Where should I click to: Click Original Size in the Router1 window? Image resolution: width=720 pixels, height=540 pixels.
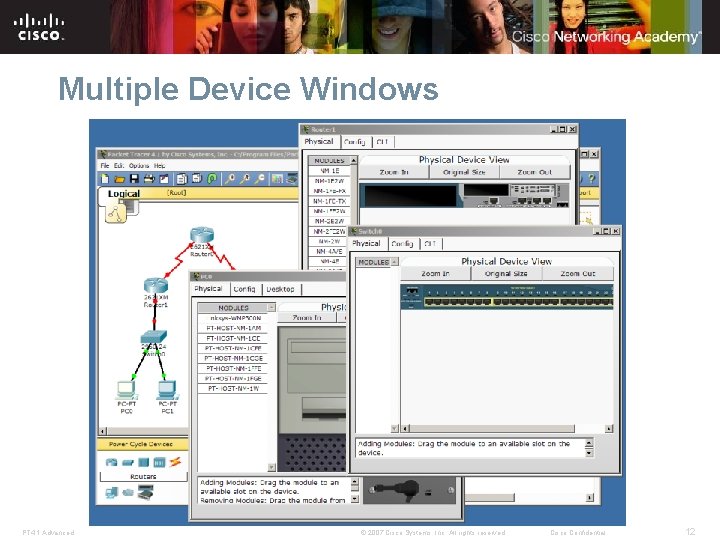coord(464,172)
